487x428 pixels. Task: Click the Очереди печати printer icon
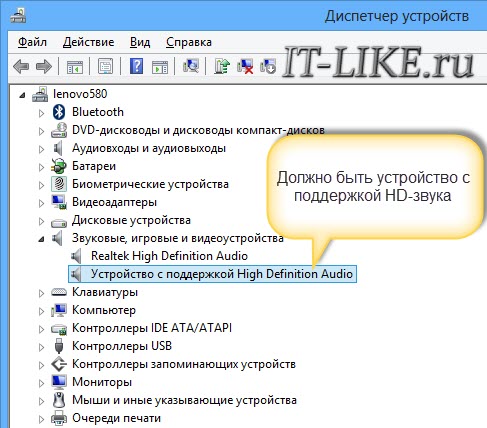tap(59, 418)
